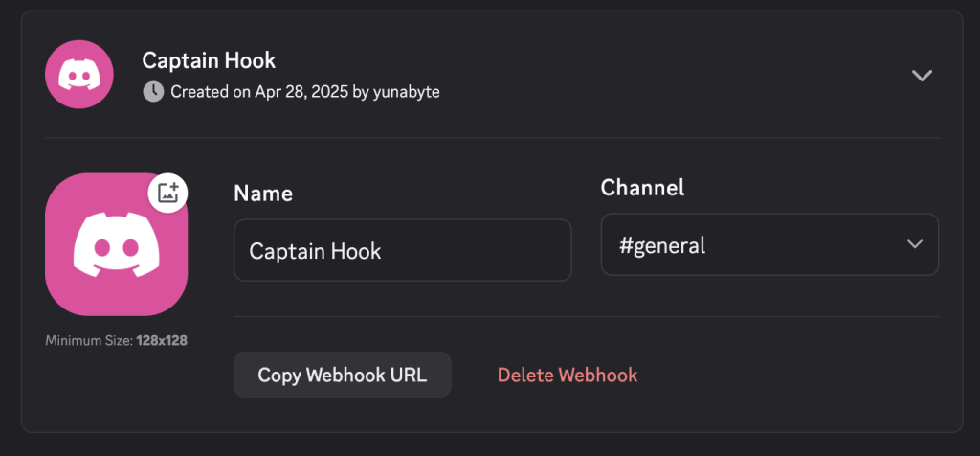This screenshot has height=456, width=980.
Task: Click the arrow inside the Channel selector
Action: coord(914,244)
